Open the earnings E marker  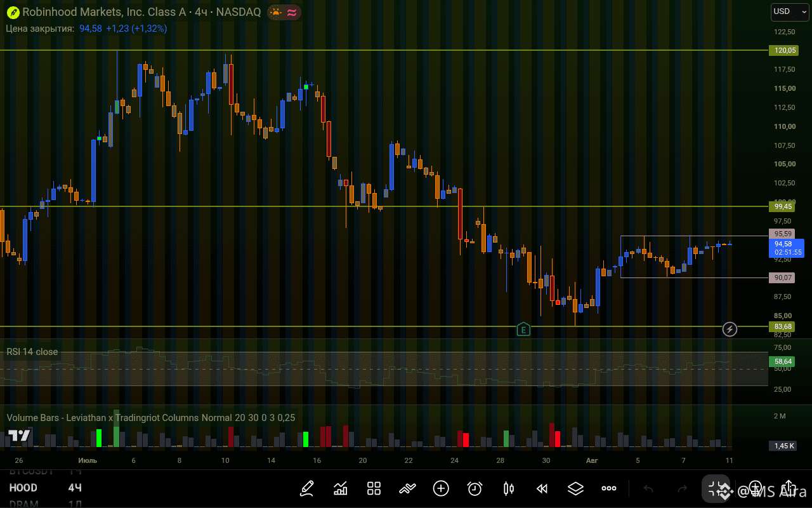tap(523, 329)
